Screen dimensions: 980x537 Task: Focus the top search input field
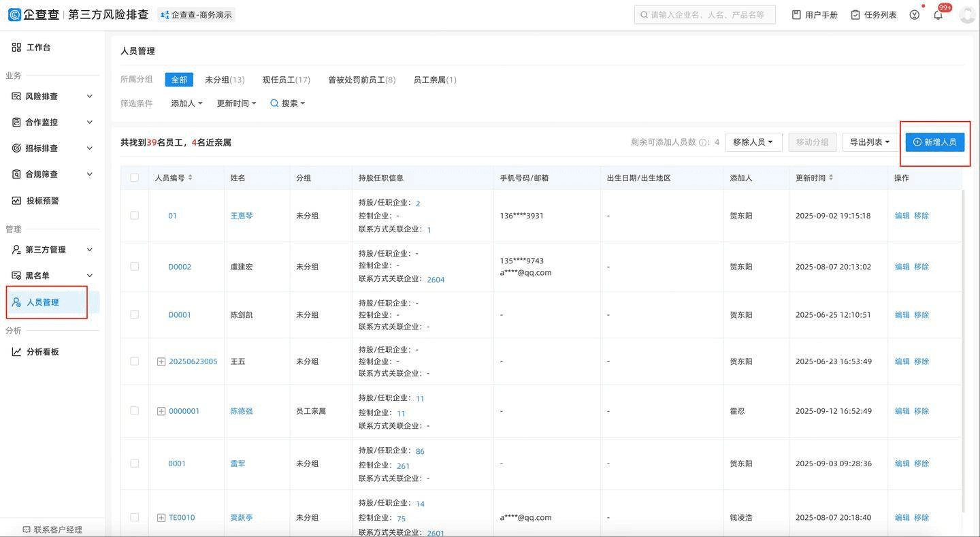click(x=705, y=14)
